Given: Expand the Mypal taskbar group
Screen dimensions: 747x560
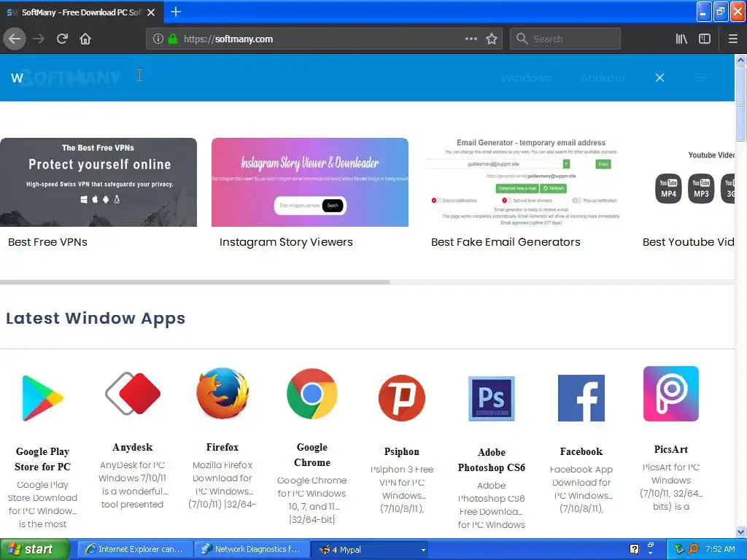Looking at the screenshot, I should pos(370,550).
